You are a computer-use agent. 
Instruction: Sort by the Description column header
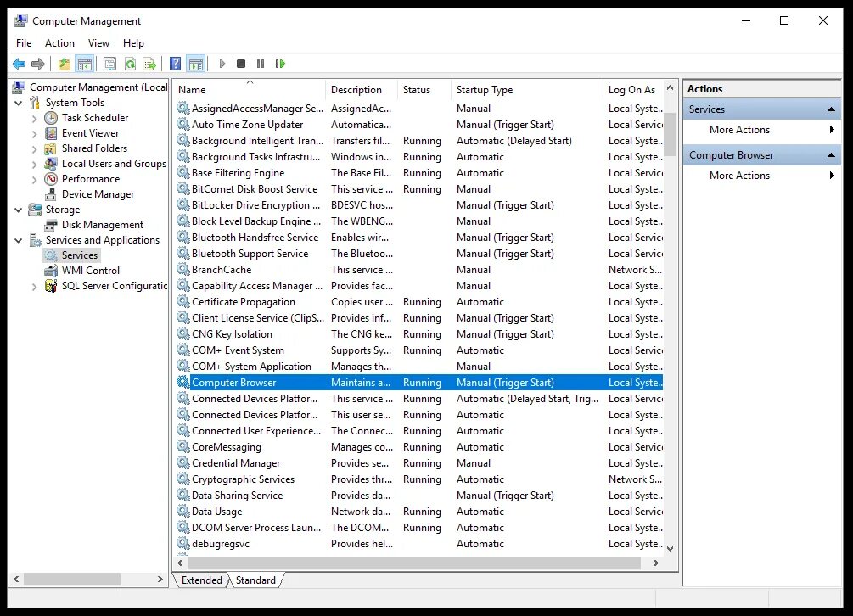coord(362,90)
